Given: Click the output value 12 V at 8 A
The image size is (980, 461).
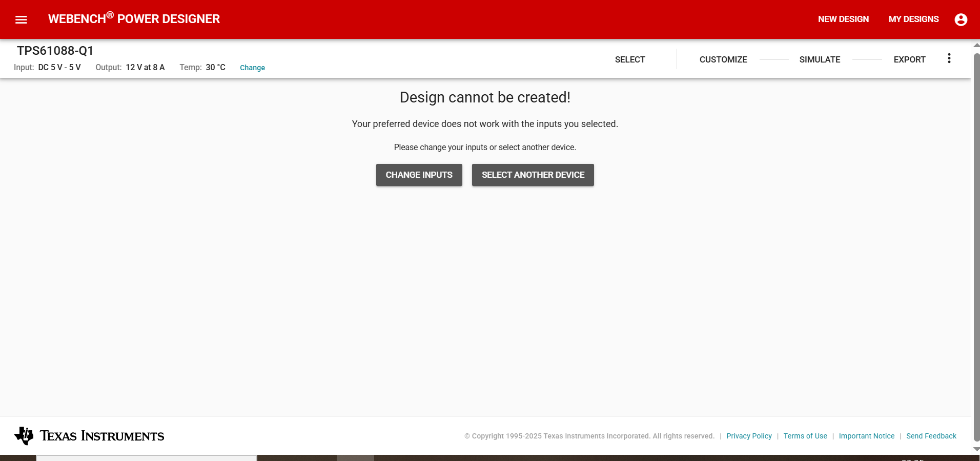Looking at the screenshot, I should (145, 67).
